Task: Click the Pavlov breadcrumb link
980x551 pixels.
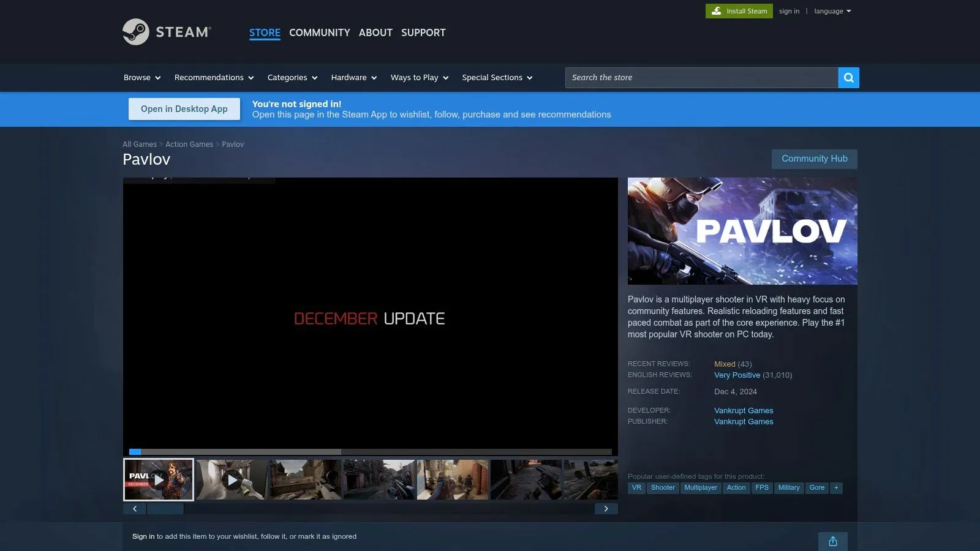Action: click(x=233, y=144)
